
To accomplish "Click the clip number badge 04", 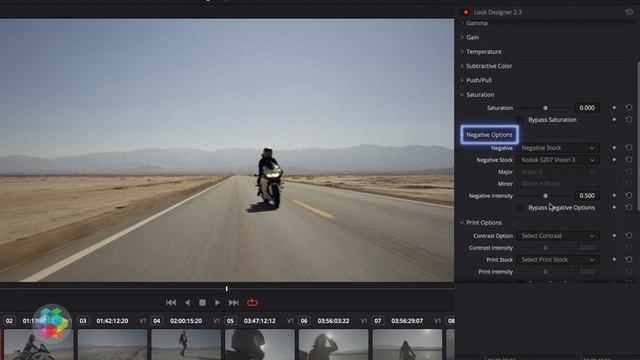I will click(157, 321).
